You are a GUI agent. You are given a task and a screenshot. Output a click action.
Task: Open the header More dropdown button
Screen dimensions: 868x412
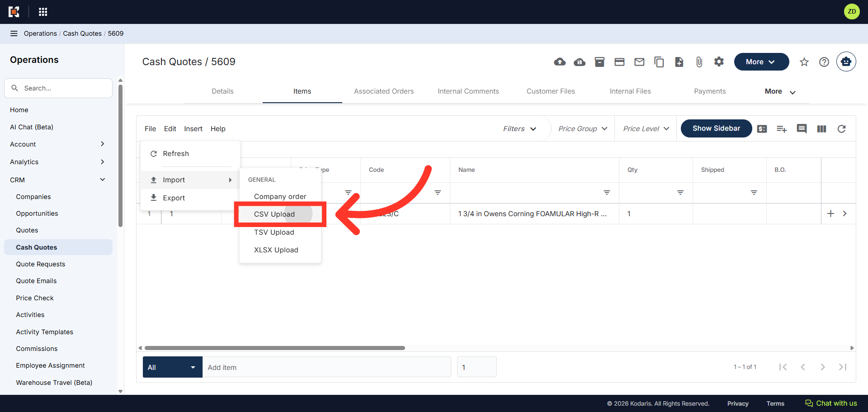[761, 62]
